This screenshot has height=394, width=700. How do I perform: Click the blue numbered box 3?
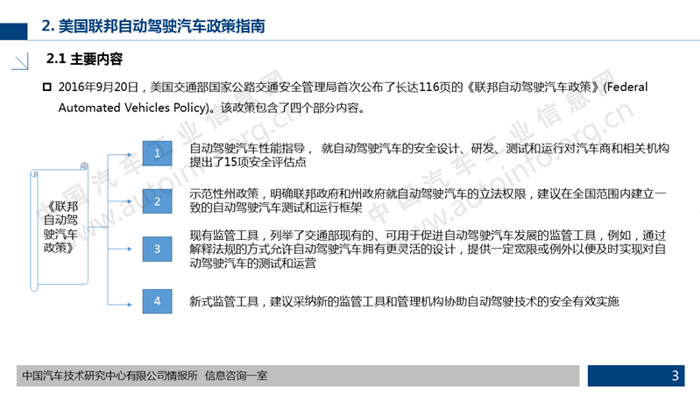(157, 249)
